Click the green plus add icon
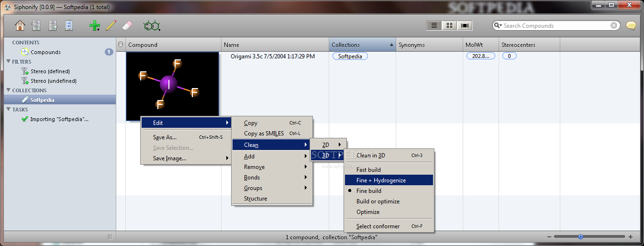The width and height of the screenshot is (644, 246). click(95, 25)
